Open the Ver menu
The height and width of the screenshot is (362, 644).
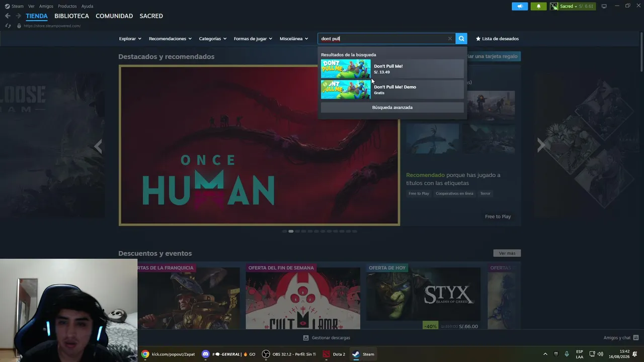click(31, 6)
